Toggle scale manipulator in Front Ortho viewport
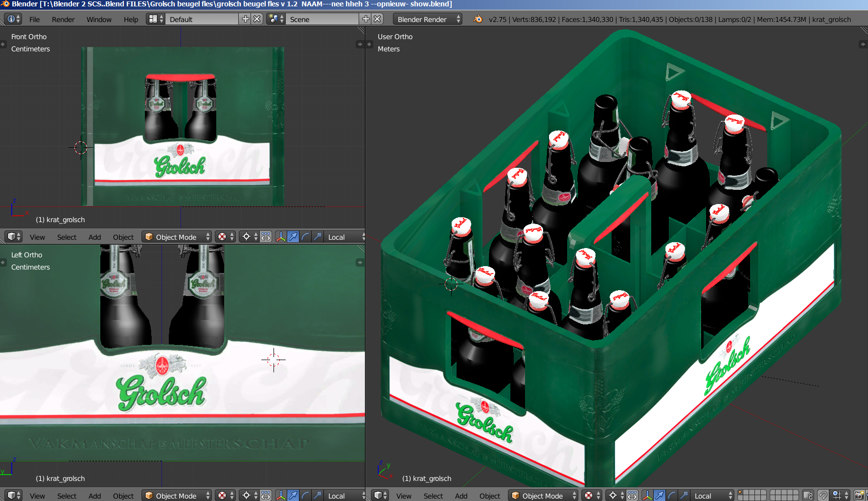 318,237
